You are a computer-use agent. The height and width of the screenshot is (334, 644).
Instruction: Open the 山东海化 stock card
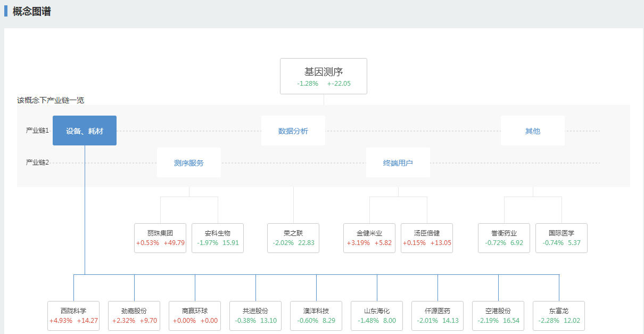377,316
